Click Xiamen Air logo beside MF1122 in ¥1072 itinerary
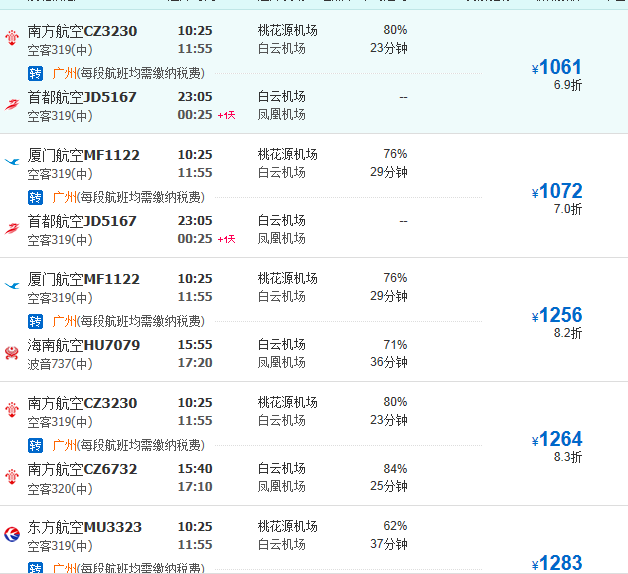Image resolution: width=628 pixels, height=574 pixels. pyautogui.click(x=12, y=161)
